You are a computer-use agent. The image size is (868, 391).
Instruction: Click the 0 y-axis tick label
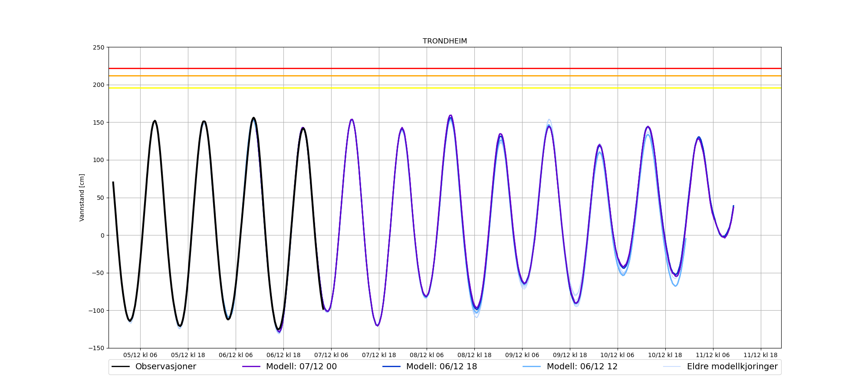102,235
